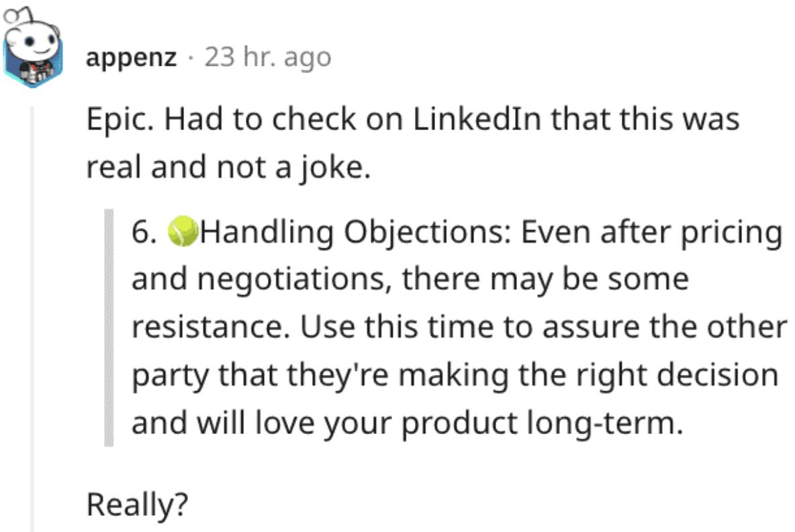This screenshot has width=795, height=532.
Task: Click the word "Epic." in the comment
Action: pos(120,120)
